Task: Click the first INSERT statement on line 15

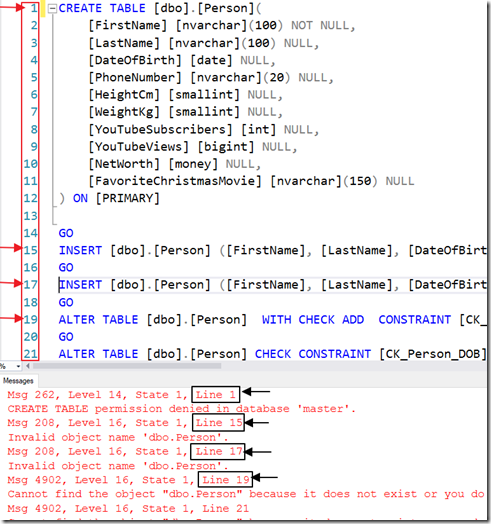Action: [272, 250]
